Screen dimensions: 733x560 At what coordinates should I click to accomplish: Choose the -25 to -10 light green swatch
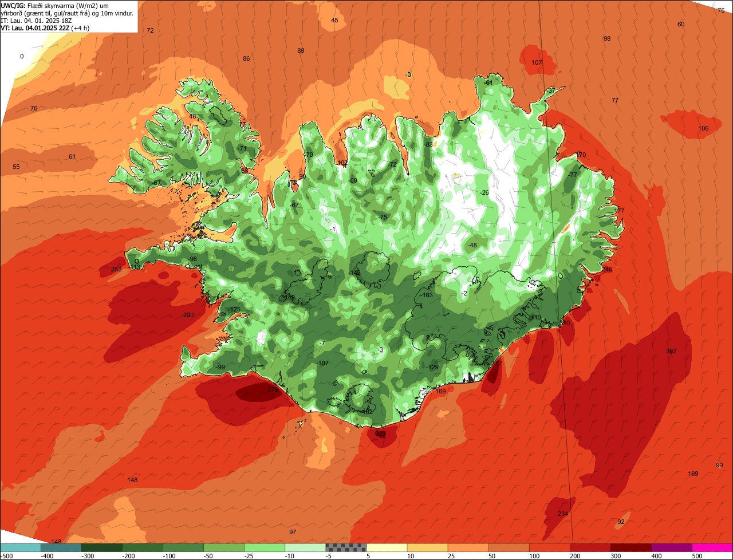tap(264, 547)
